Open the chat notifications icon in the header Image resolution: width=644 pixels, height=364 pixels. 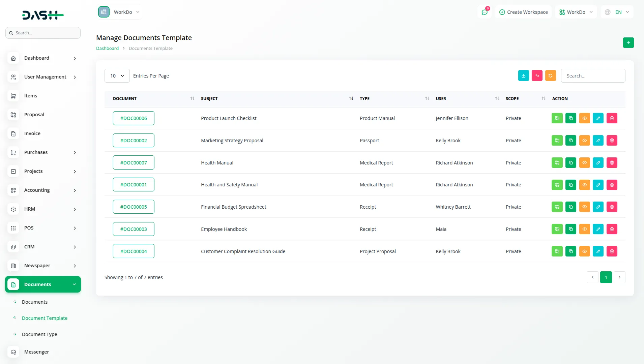pos(485,12)
